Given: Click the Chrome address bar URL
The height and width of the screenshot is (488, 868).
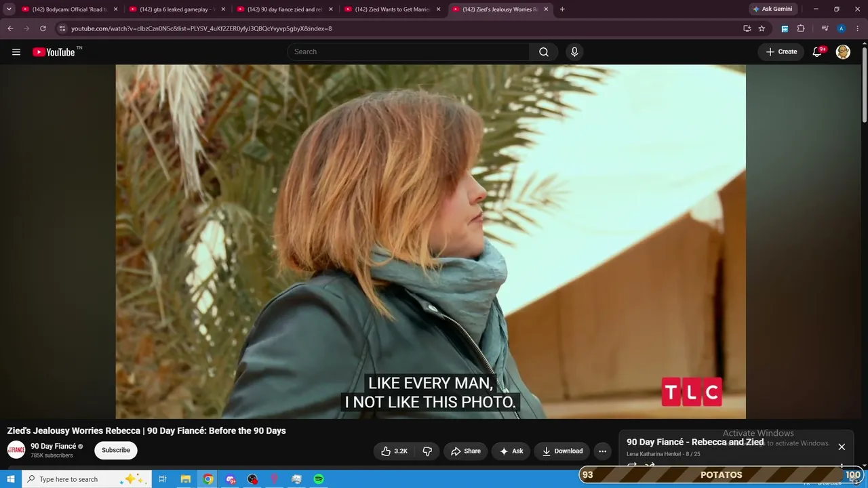Looking at the screenshot, I should pos(201,28).
